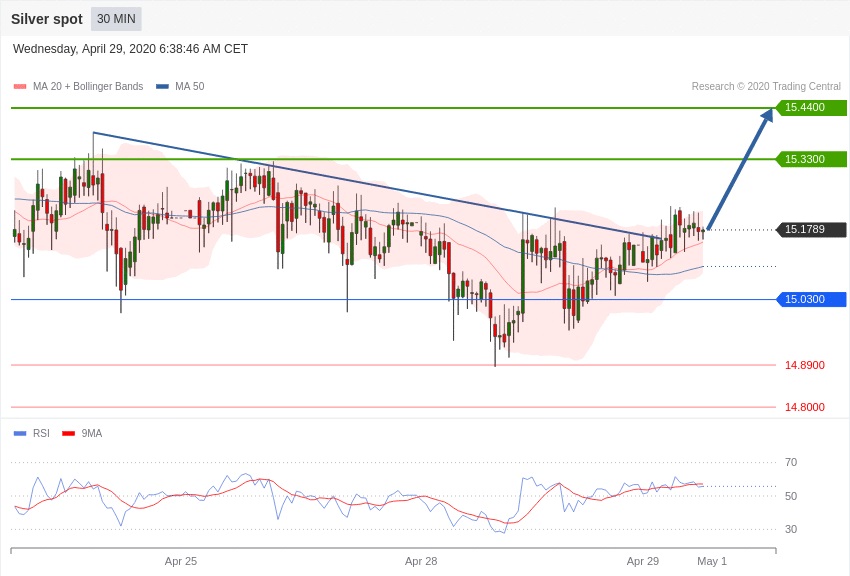Click the 15.3300 green resistance price tag
This screenshot has height=576, width=850.
tap(812, 159)
